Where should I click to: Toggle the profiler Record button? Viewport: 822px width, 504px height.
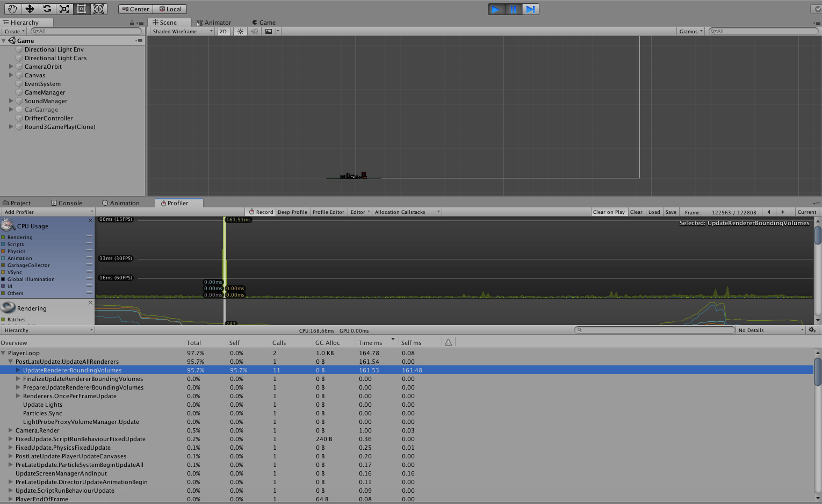click(x=261, y=212)
